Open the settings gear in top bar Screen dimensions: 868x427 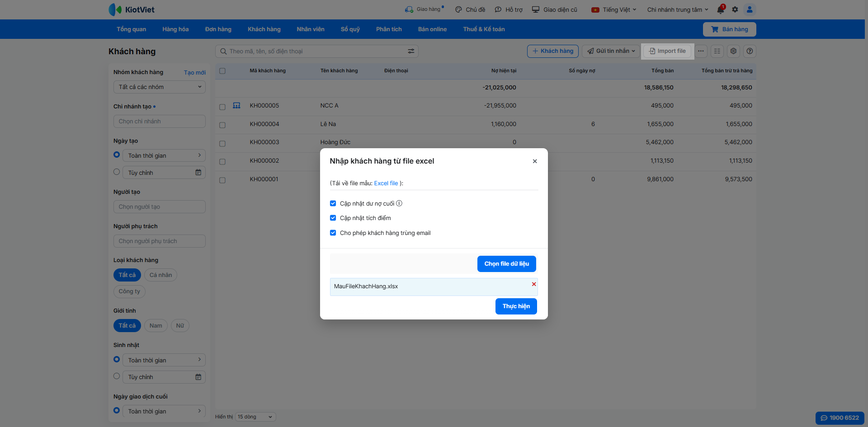coord(735,9)
